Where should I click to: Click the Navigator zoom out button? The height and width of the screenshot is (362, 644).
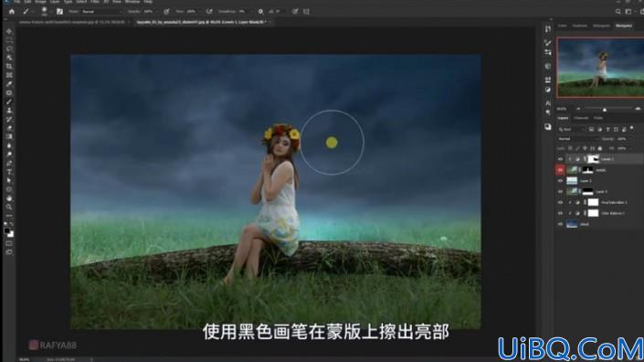579,109
